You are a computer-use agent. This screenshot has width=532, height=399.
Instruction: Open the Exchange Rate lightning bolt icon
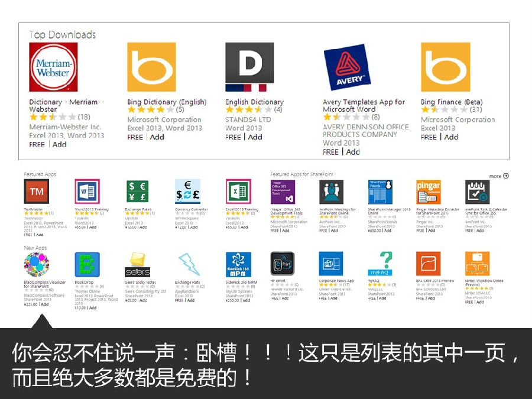(189, 264)
